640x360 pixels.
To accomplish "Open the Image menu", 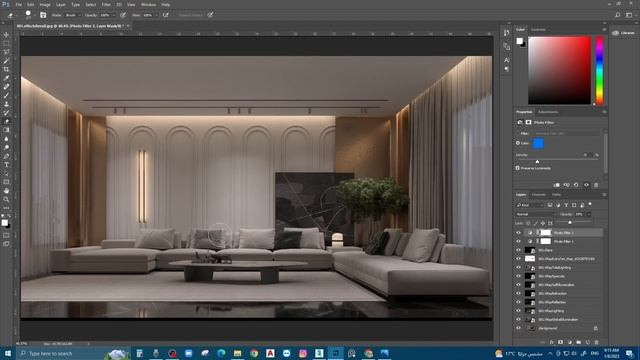I will tap(45, 4).
